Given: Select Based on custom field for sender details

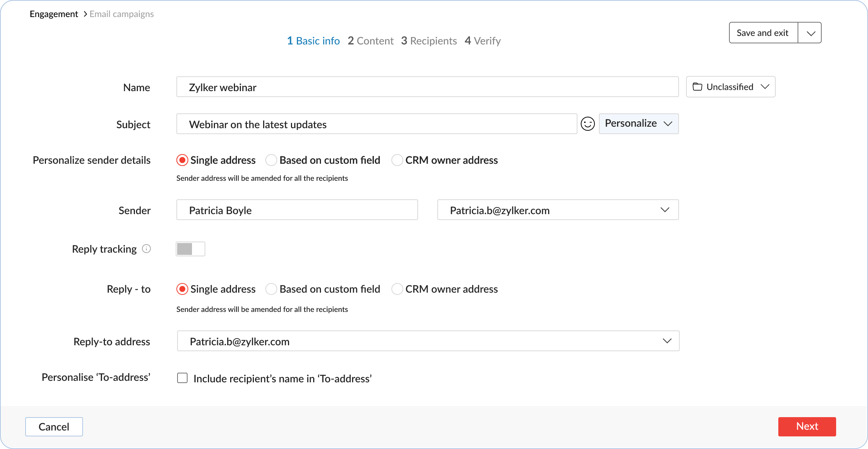Looking at the screenshot, I should (271, 160).
